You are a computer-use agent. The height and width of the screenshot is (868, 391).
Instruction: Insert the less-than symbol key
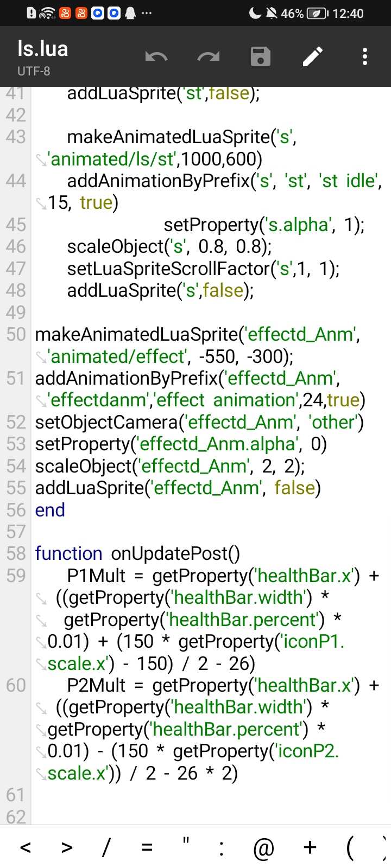[x=26, y=847]
